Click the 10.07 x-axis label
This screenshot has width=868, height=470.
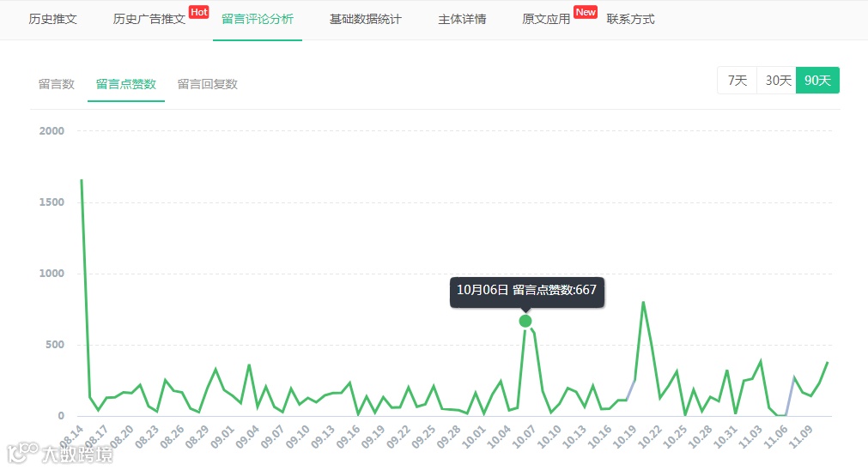525,437
